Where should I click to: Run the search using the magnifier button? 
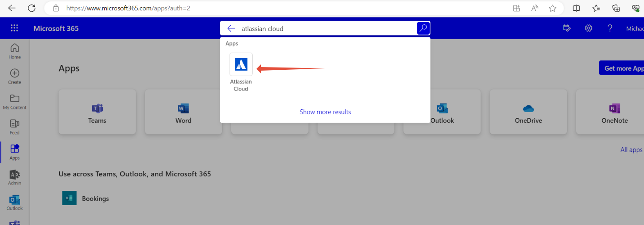tap(423, 28)
